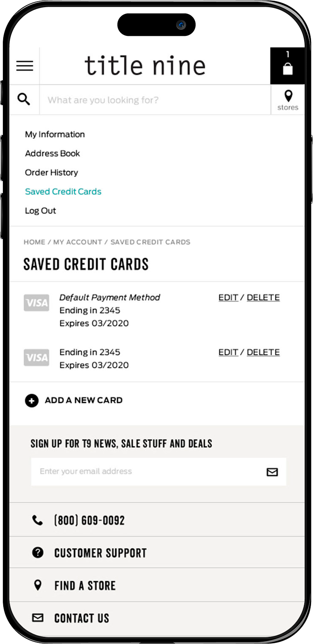Tap the magnifying glass search icon
313x644 pixels.
[x=24, y=99]
